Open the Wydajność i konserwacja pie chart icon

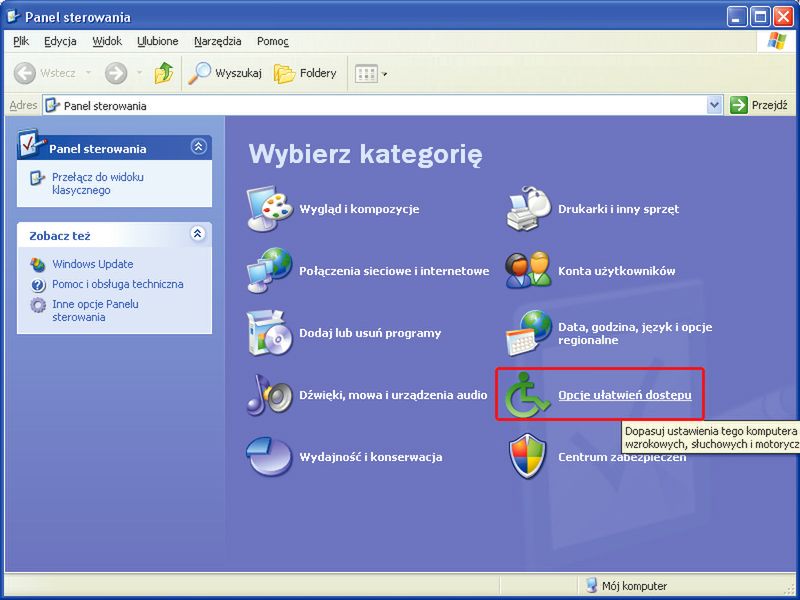click(270, 456)
